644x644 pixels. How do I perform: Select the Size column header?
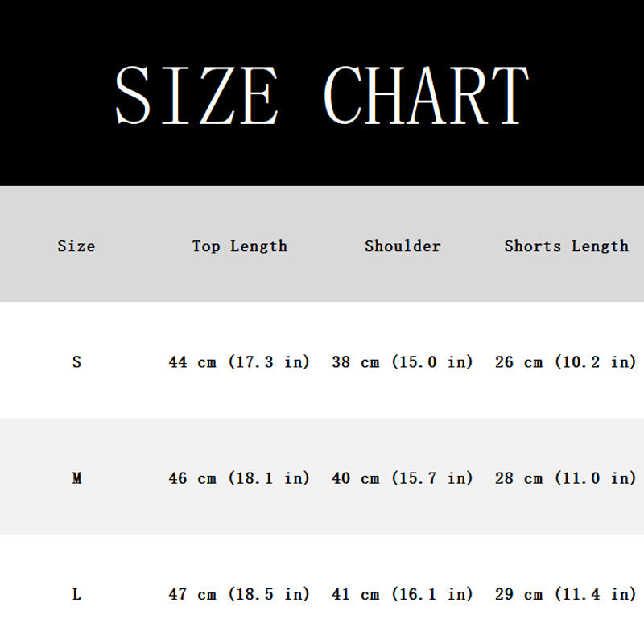tap(76, 246)
